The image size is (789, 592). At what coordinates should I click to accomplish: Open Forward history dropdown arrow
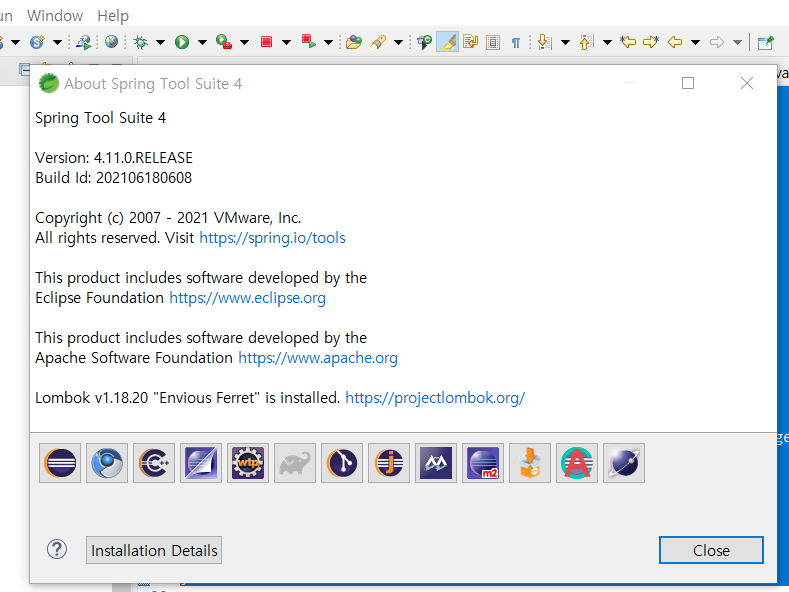pos(737,42)
